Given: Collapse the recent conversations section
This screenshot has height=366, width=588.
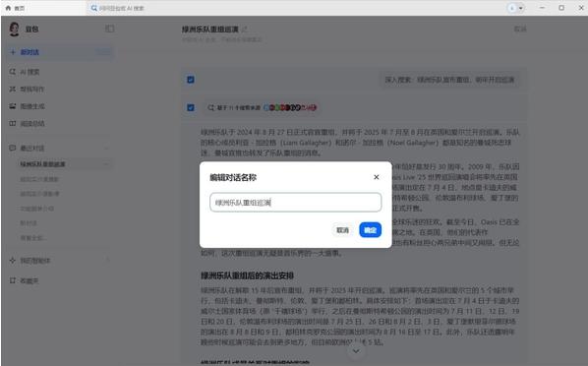Looking at the screenshot, I should [107, 148].
